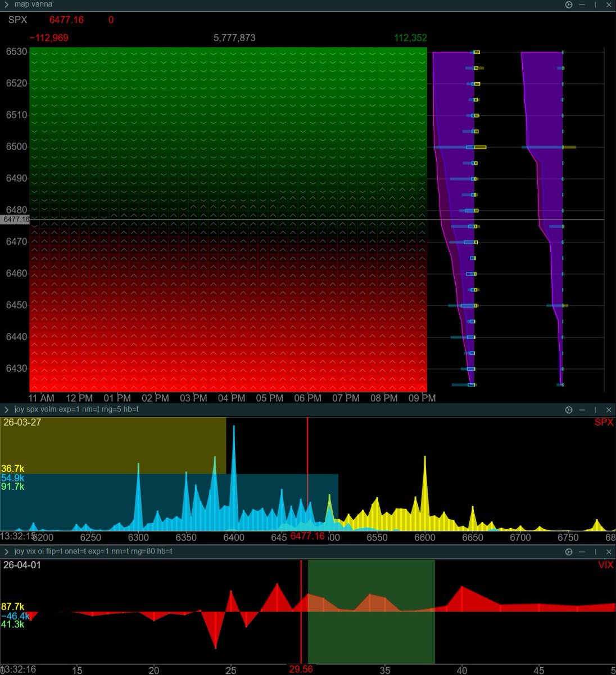Image resolution: width=616 pixels, height=675 pixels.
Task: Close the joy spx volm panel
Action: (x=609, y=410)
